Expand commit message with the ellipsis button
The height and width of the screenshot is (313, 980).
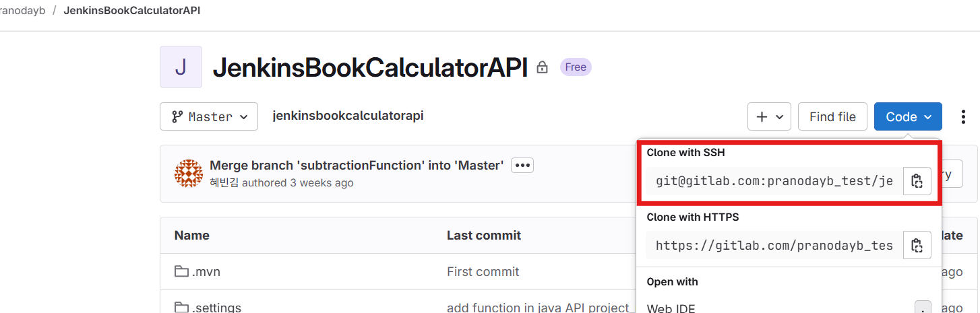tap(522, 165)
